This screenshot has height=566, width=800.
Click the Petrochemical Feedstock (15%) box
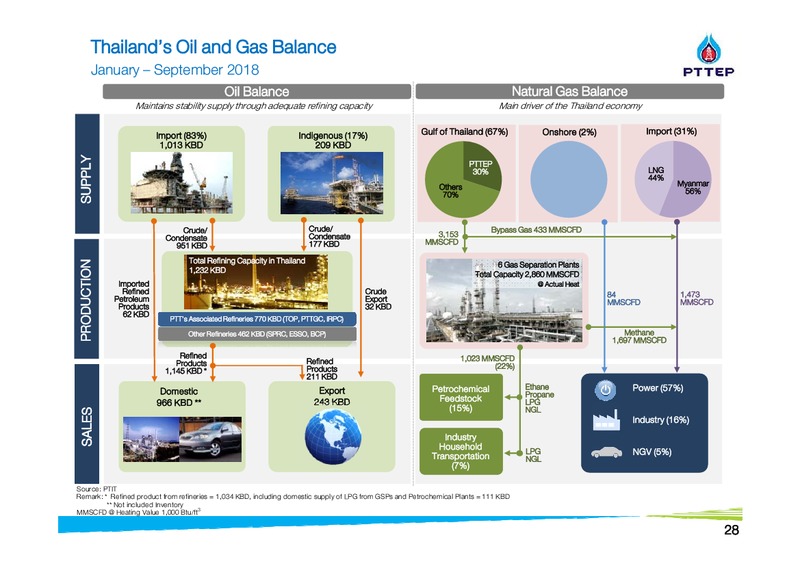[461, 398]
